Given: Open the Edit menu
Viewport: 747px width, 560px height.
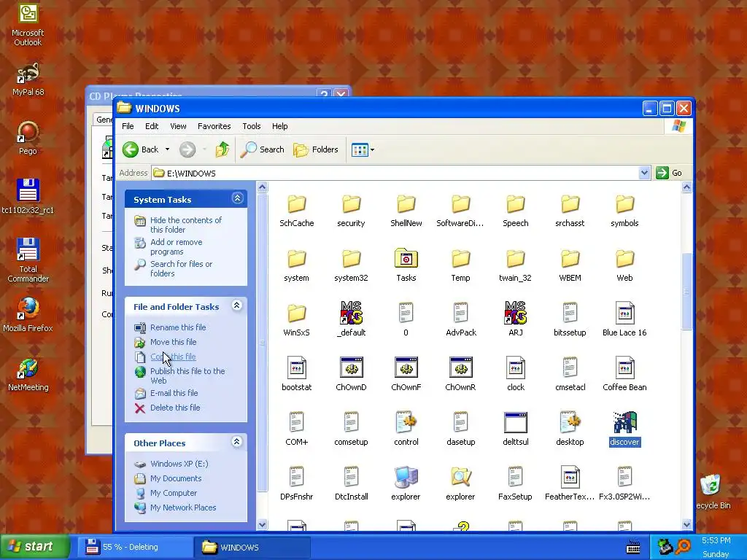Looking at the screenshot, I should 152,126.
